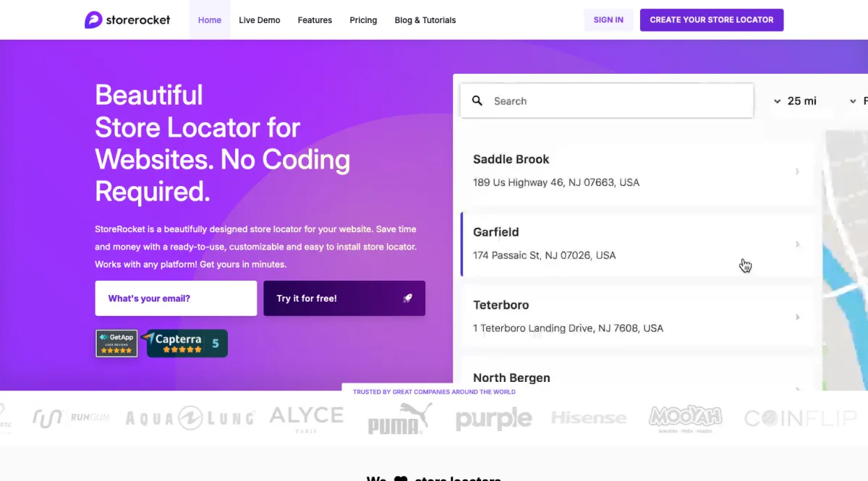Open the 25 mi radius dropdown
The width and height of the screenshot is (868, 481).
click(x=794, y=101)
